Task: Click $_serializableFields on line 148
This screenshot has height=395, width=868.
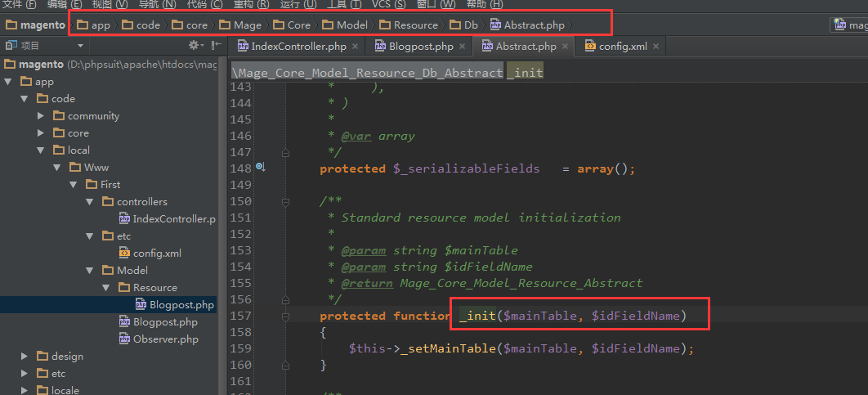Action: tap(467, 168)
